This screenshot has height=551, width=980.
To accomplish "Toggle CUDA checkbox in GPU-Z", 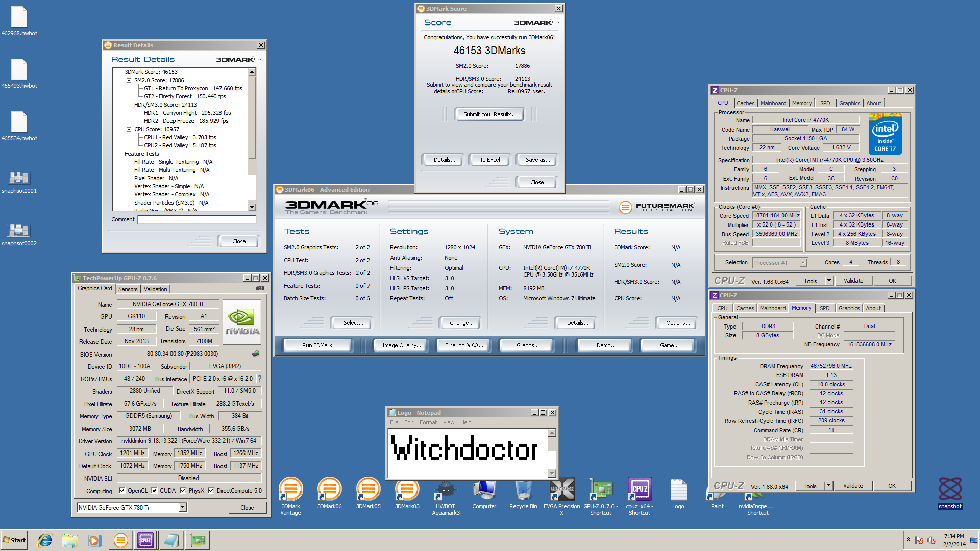I will (x=154, y=491).
